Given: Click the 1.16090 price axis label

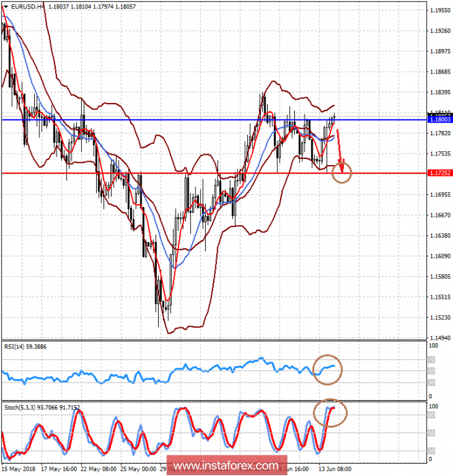Looking at the screenshot, I should coord(440,256).
